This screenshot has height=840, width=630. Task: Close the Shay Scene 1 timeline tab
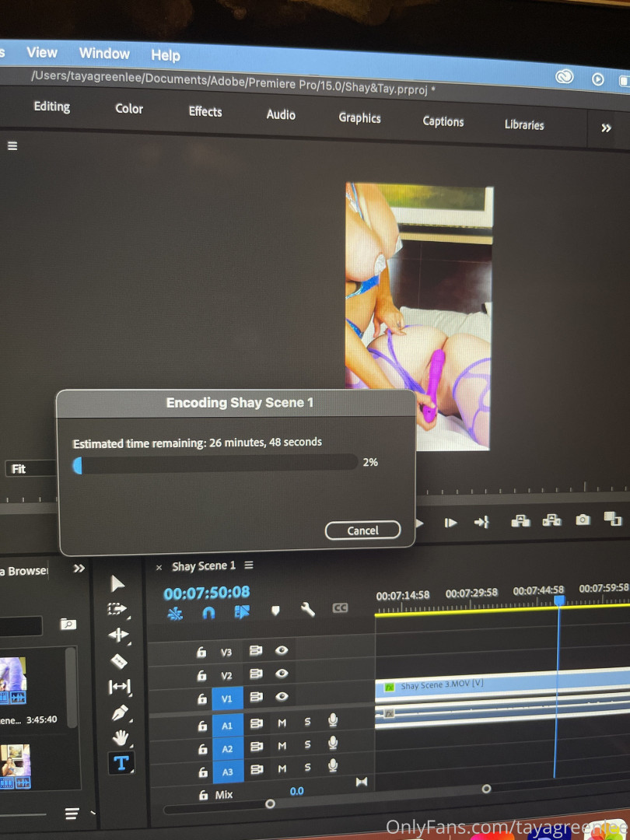click(x=159, y=567)
